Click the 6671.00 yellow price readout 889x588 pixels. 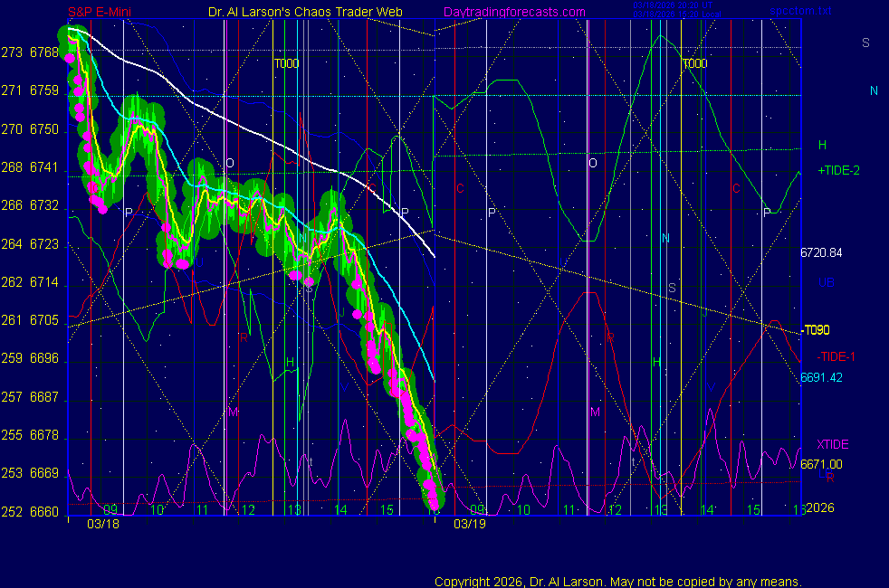click(x=821, y=464)
